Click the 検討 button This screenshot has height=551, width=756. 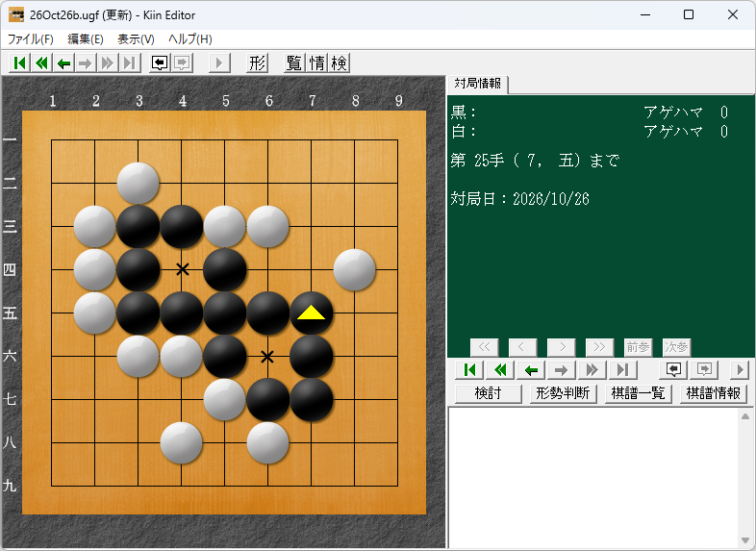(x=488, y=393)
